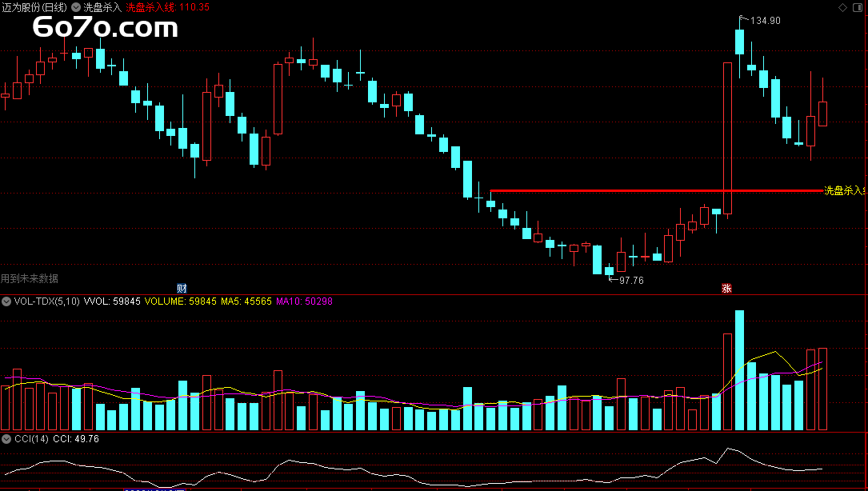Image resolution: width=868 pixels, height=491 pixels.
Task: Select the red horizontal 洗盘杀入 line
Action: [x=657, y=190]
